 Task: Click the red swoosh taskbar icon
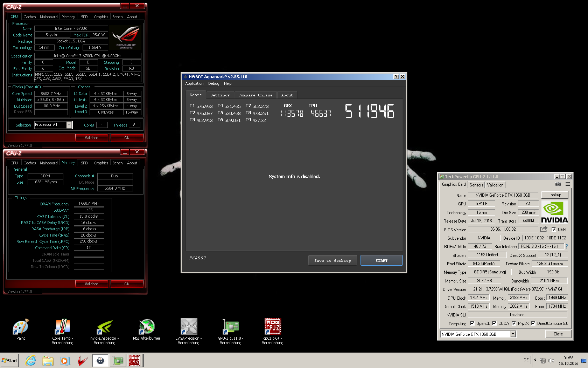click(x=83, y=360)
